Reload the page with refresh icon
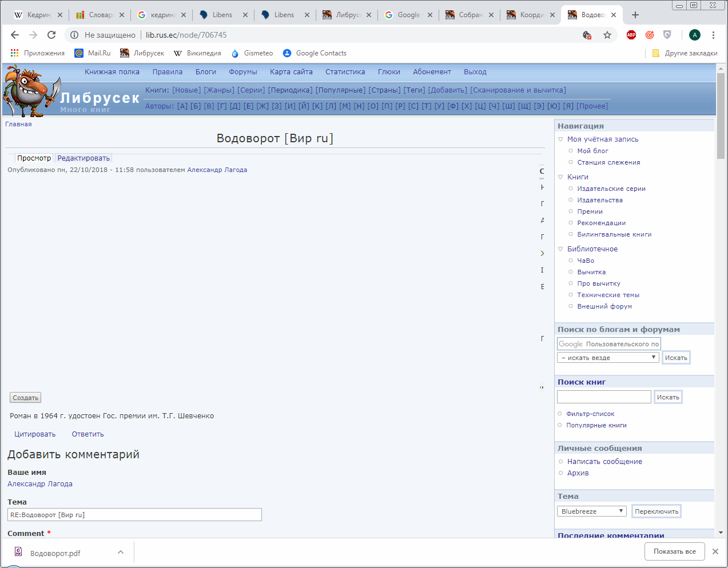The width and height of the screenshot is (728, 568). [51, 35]
